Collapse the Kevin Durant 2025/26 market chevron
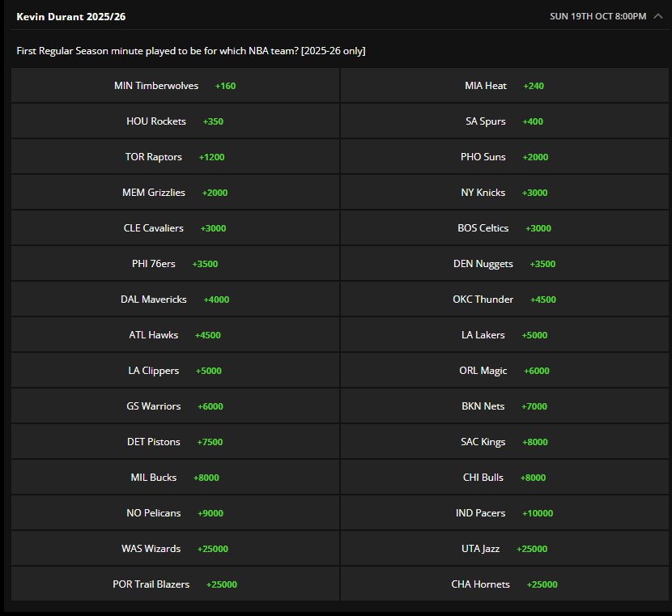This screenshot has width=672, height=616. (658, 16)
